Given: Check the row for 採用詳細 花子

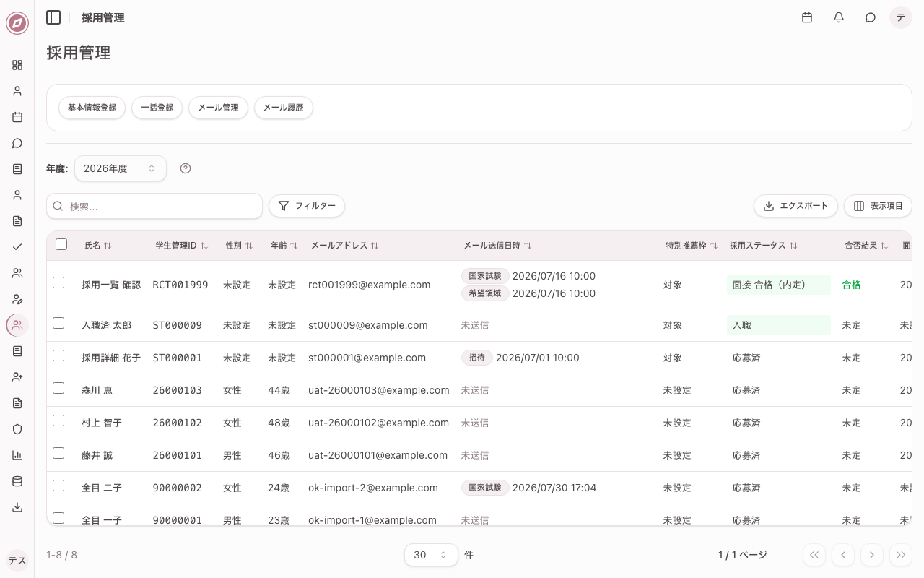Looking at the screenshot, I should (x=58, y=355).
